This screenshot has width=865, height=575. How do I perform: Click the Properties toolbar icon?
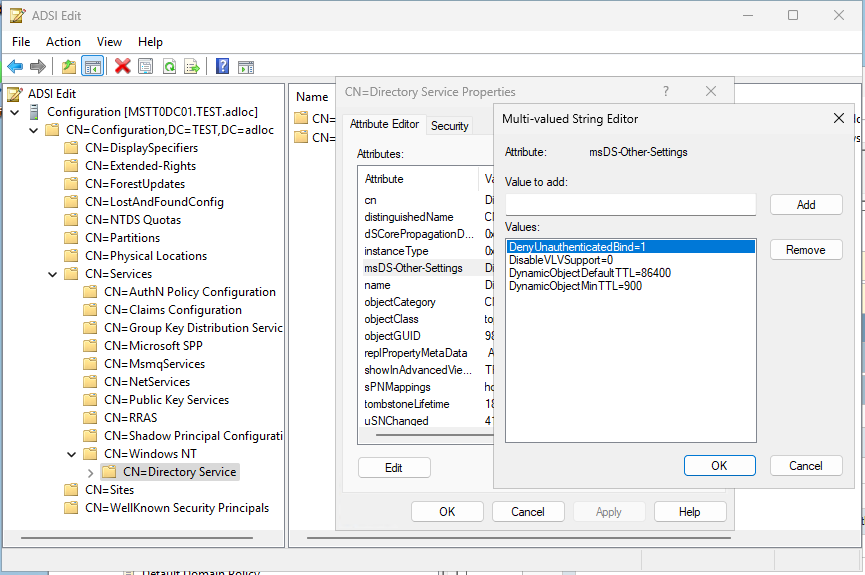(146, 66)
